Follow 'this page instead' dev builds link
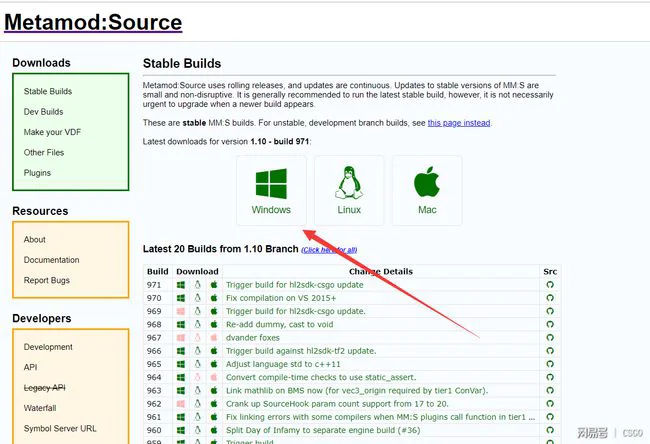This screenshot has width=650, height=444. tap(459, 123)
